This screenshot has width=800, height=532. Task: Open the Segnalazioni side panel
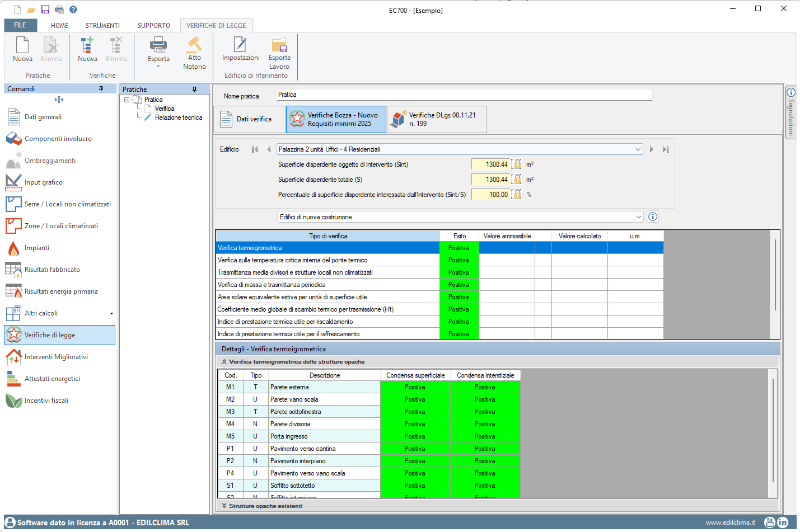point(791,112)
